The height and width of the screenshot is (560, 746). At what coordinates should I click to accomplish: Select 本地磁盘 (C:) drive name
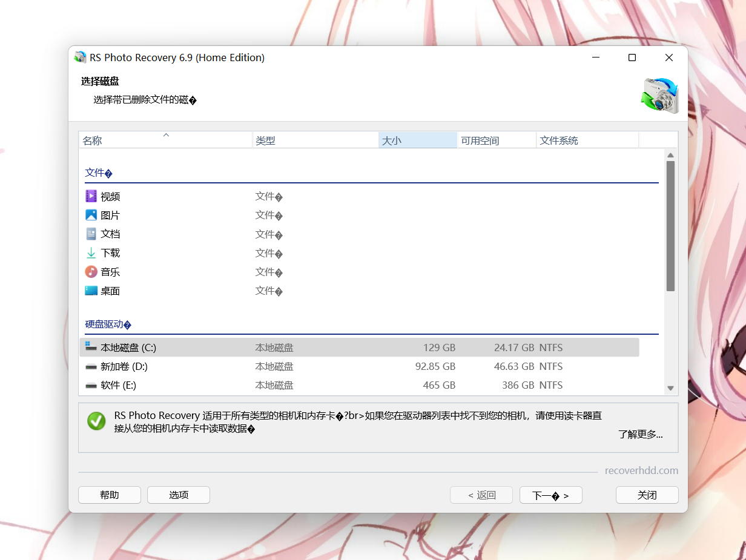[x=128, y=348]
